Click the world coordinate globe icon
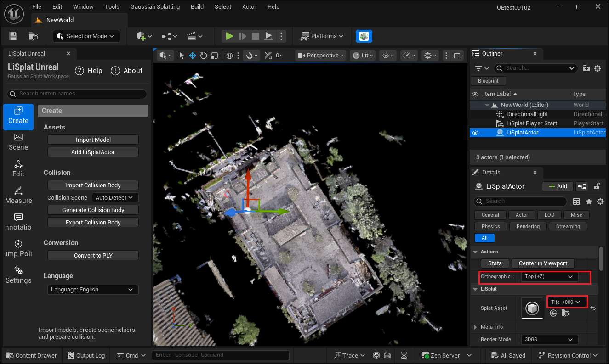 (230, 56)
